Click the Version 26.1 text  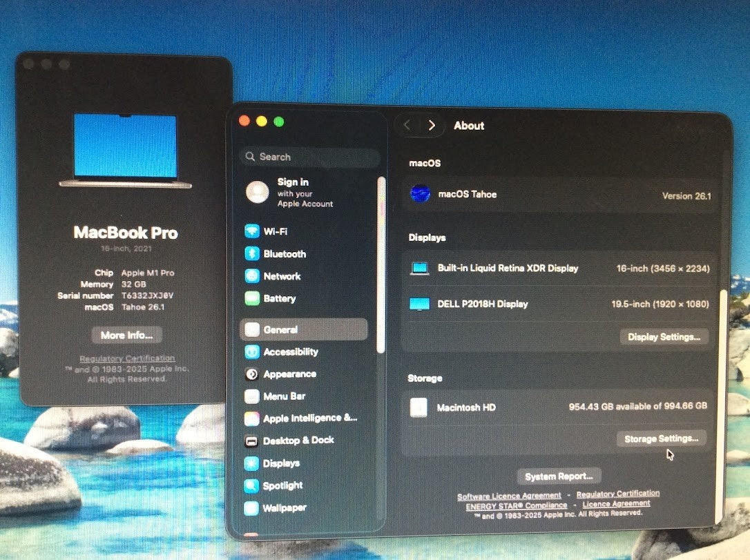(x=686, y=196)
